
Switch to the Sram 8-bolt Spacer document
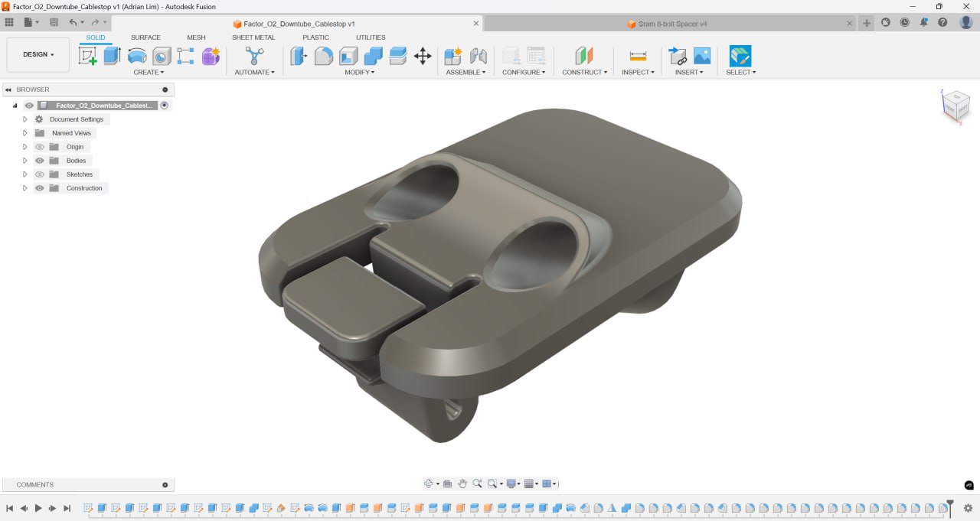point(666,24)
